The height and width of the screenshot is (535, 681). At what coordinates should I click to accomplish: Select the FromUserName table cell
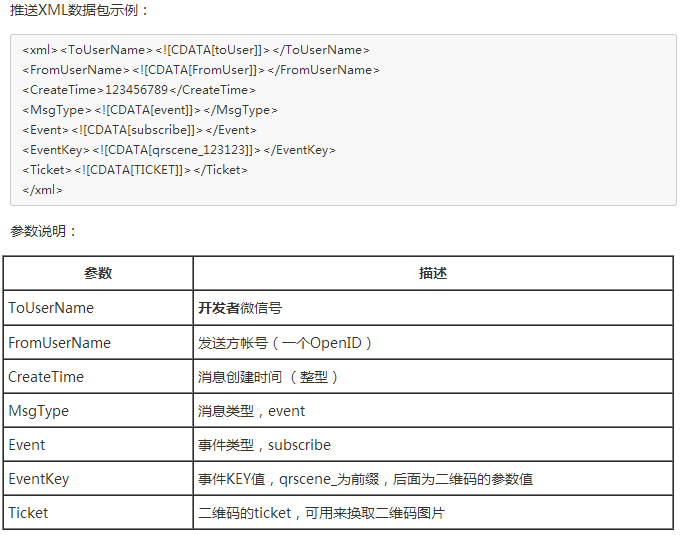59,343
